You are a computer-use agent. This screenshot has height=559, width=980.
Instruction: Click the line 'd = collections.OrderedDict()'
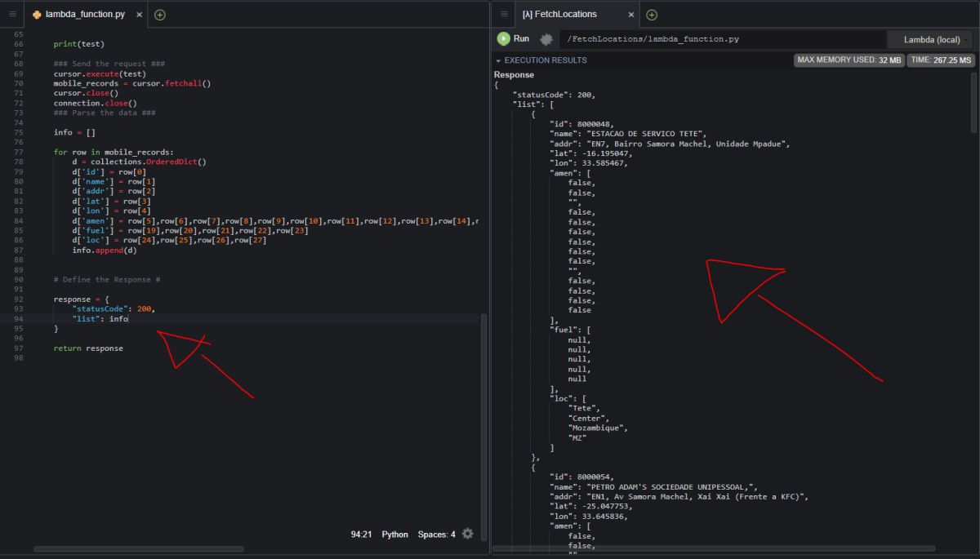click(x=139, y=162)
